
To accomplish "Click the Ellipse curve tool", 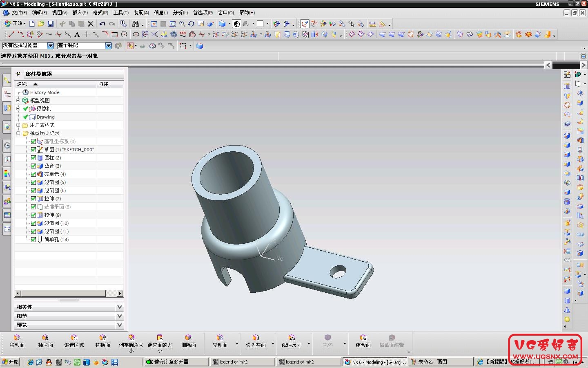I will pos(136,34).
